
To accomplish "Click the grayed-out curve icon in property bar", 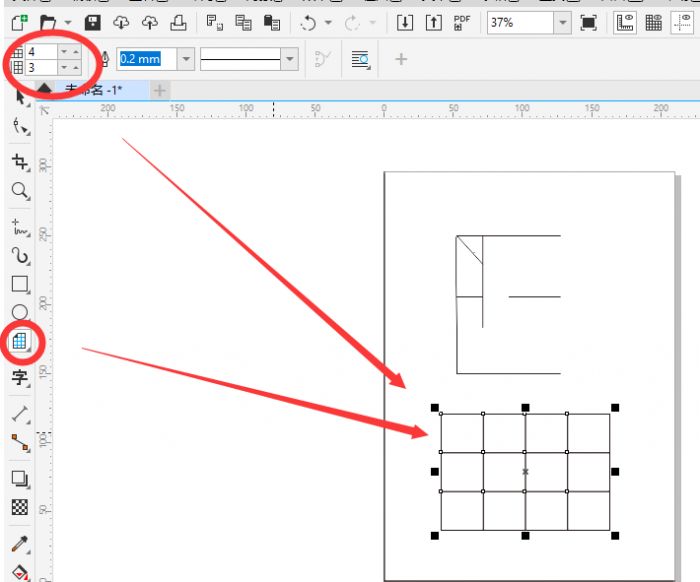I will 323,59.
